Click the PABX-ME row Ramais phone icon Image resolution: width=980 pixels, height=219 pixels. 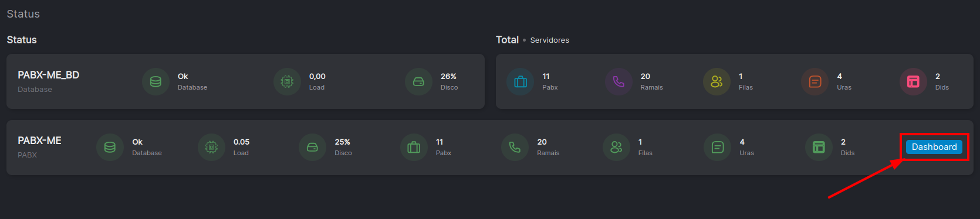click(x=515, y=147)
